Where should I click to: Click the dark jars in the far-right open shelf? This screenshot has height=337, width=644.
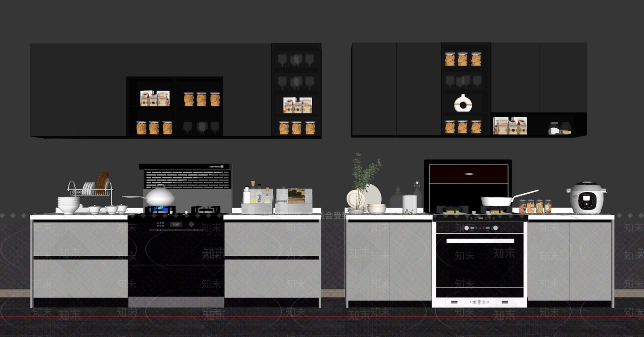(560, 128)
